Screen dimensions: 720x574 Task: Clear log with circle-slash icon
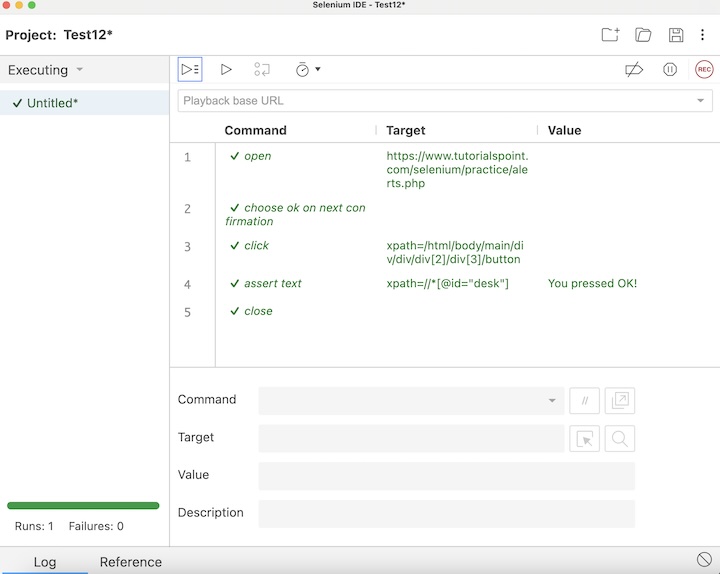pos(704,560)
